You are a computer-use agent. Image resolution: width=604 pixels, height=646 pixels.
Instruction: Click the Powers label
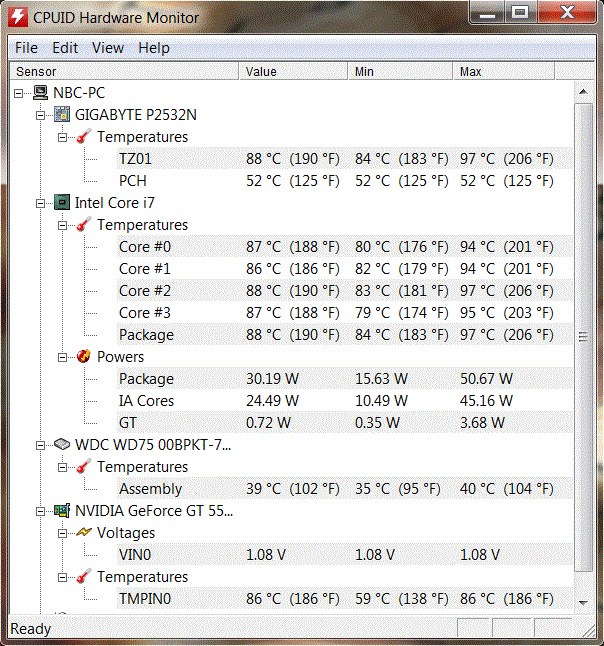tap(120, 357)
